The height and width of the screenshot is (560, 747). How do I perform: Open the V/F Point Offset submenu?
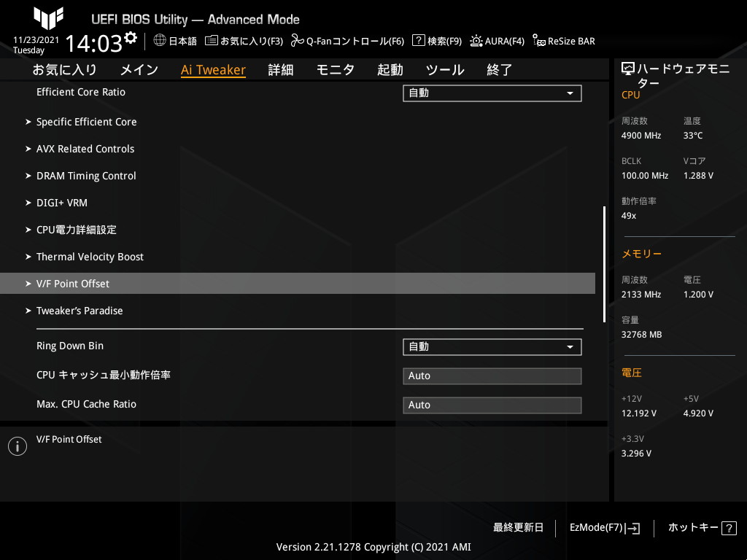click(x=298, y=284)
